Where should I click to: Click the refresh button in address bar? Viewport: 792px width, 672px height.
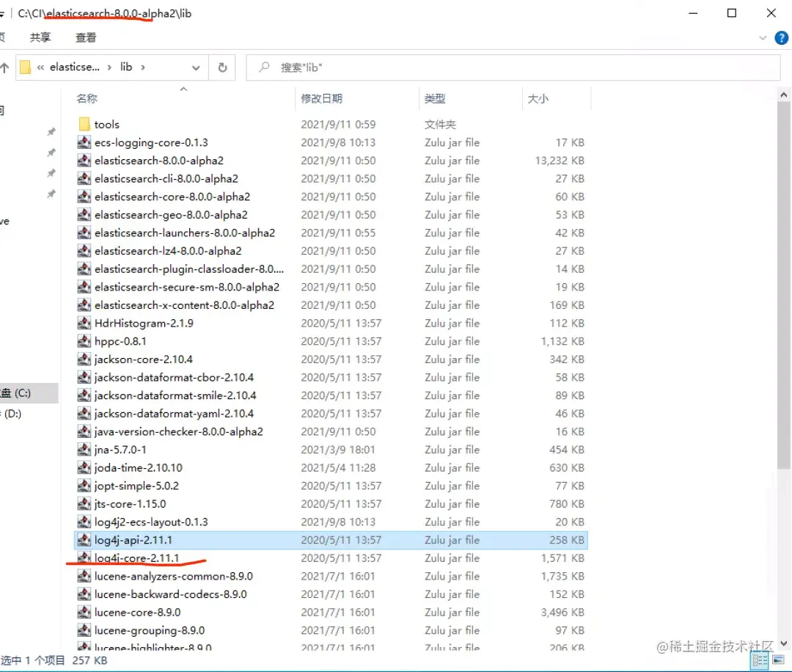pyautogui.click(x=222, y=67)
